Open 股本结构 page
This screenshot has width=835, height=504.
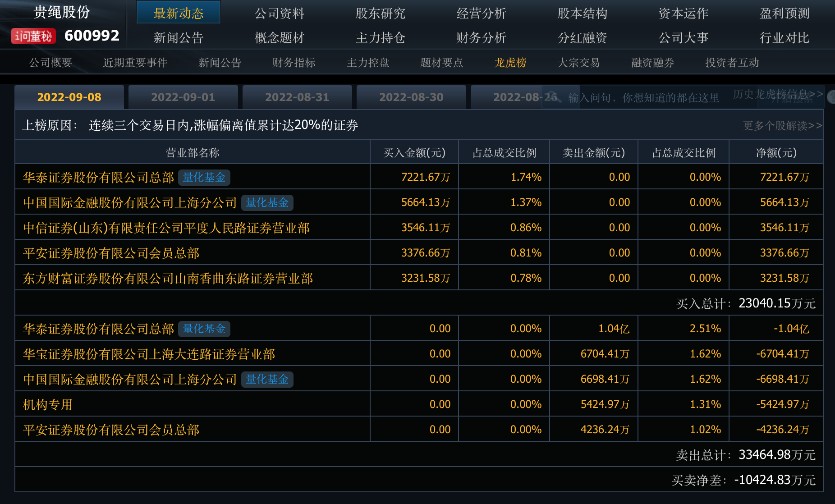pos(583,13)
